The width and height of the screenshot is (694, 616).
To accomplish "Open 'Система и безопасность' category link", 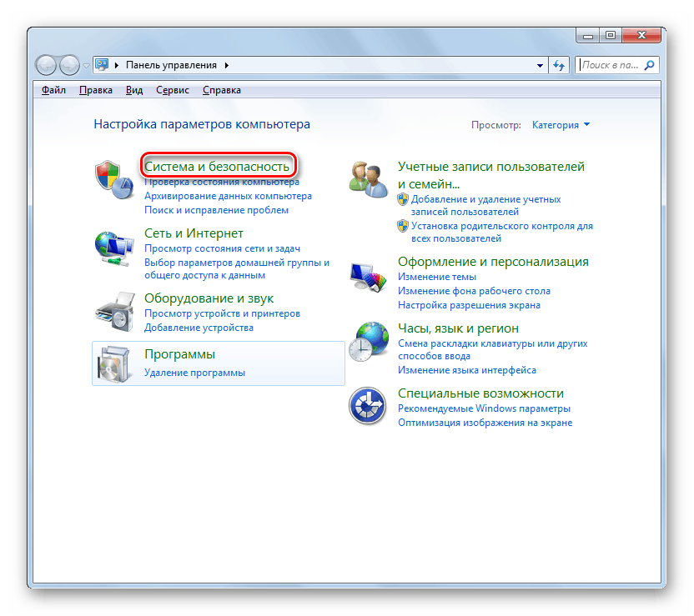I will point(217,167).
